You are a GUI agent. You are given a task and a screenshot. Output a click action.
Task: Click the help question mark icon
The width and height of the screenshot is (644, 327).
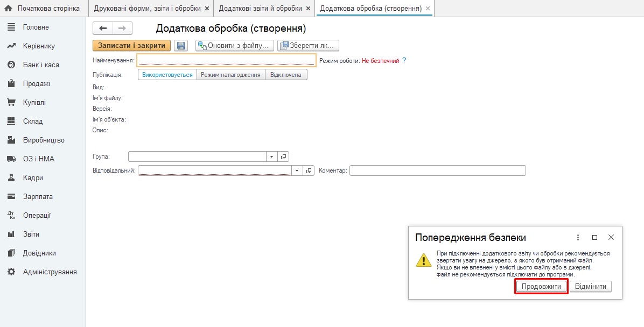pyautogui.click(x=404, y=61)
